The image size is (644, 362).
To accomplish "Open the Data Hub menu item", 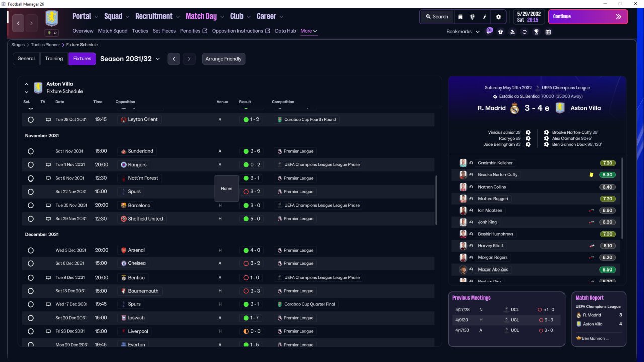I will (x=285, y=31).
